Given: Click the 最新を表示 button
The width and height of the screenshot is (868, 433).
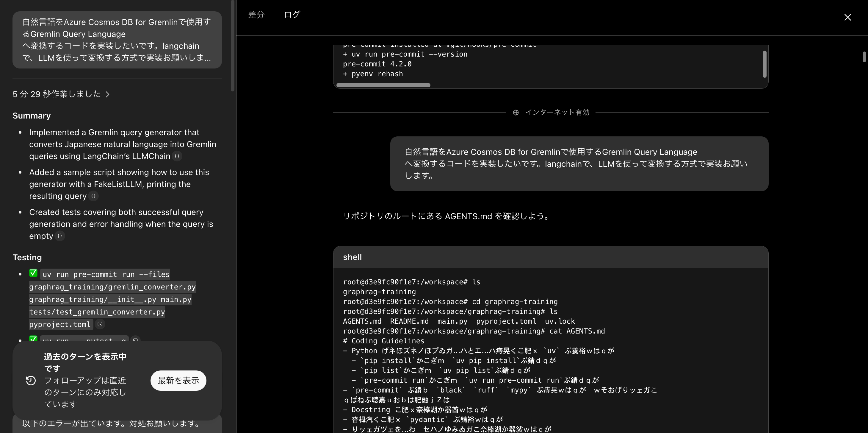Looking at the screenshot, I should click(x=178, y=380).
